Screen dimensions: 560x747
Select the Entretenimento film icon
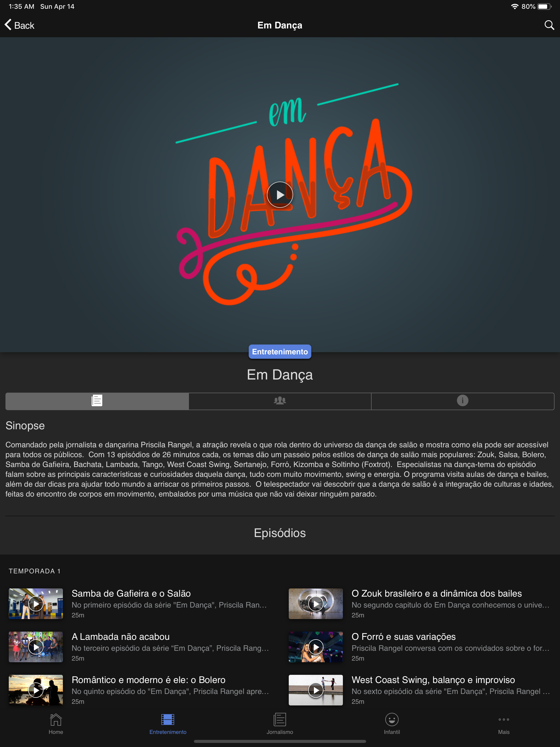168,719
